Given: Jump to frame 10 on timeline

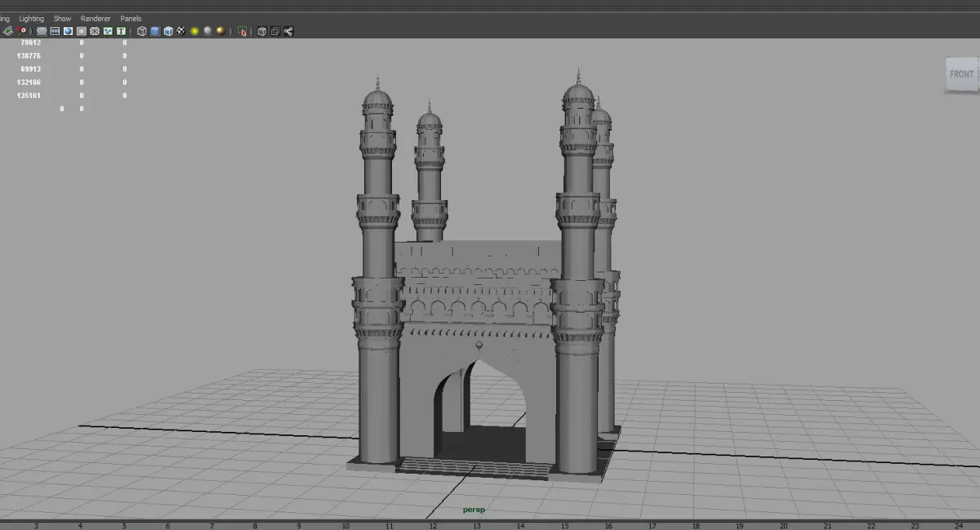Looking at the screenshot, I should click(345, 526).
